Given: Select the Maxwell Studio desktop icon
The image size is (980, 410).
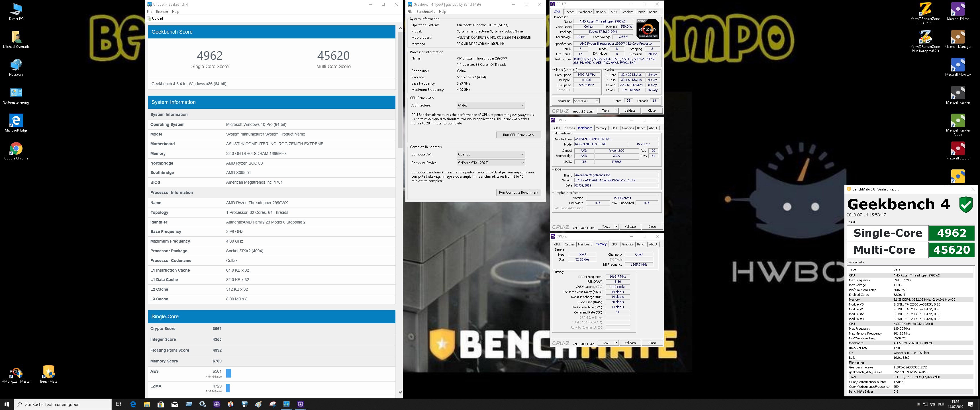Looking at the screenshot, I should click(957, 151).
